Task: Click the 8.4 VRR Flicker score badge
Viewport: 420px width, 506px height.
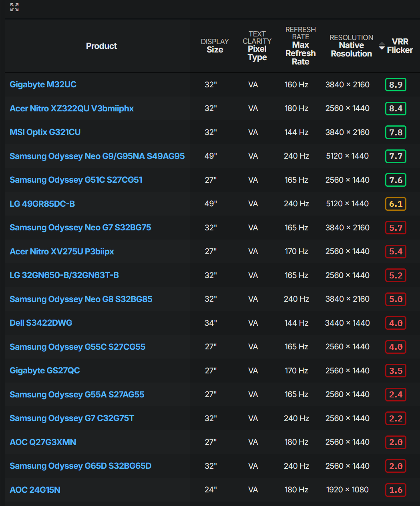Action: pos(396,109)
